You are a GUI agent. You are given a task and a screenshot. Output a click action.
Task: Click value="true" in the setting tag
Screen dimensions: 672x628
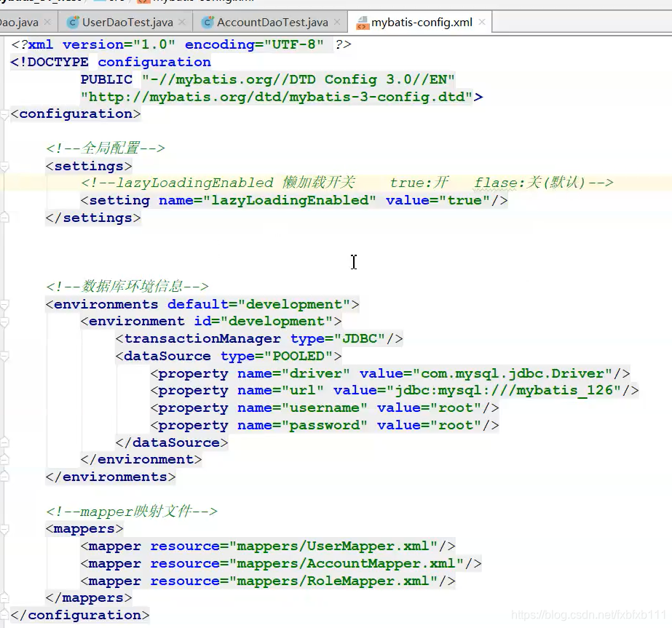pyautogui.click(x=438, y=201)
